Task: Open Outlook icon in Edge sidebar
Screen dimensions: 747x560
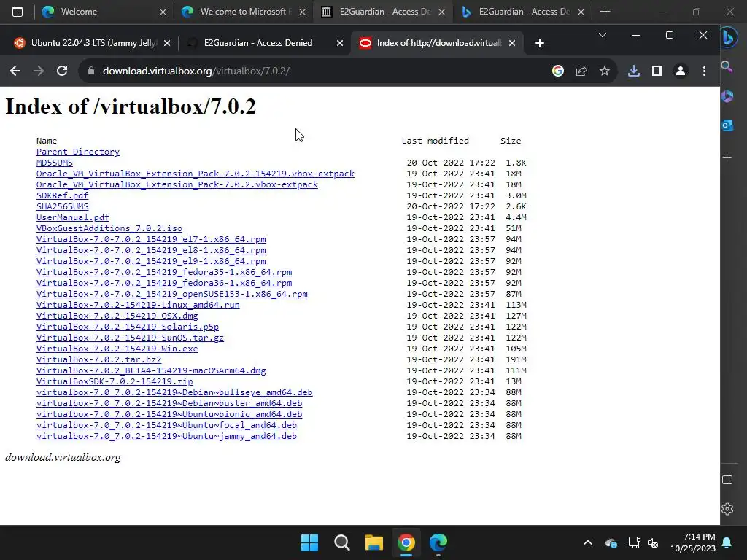Action: coord(727,125)
